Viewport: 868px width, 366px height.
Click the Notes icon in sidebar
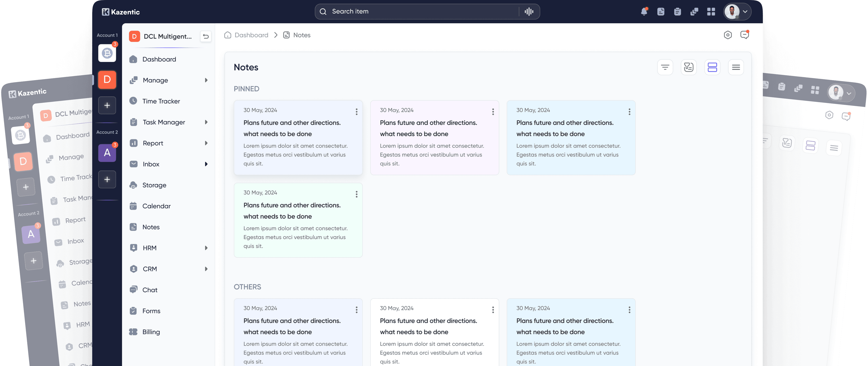point(133,227)
